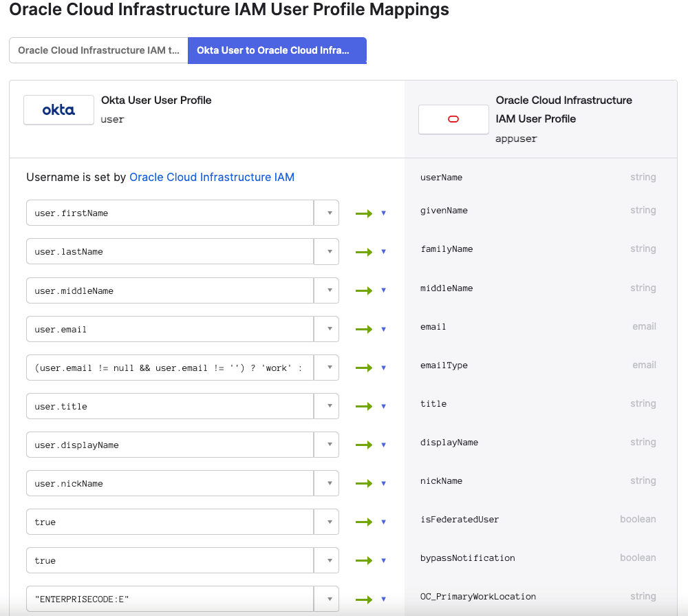Viewport: 688px width, 616px height.
Task: Click the green arrow for isFederatedUser mapping
Action: [363, 521]
